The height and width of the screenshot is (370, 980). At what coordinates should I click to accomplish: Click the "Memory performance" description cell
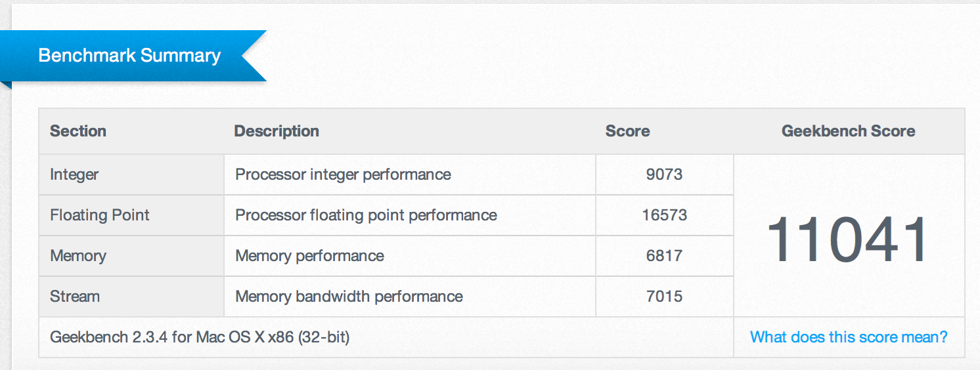coord(309,256)
